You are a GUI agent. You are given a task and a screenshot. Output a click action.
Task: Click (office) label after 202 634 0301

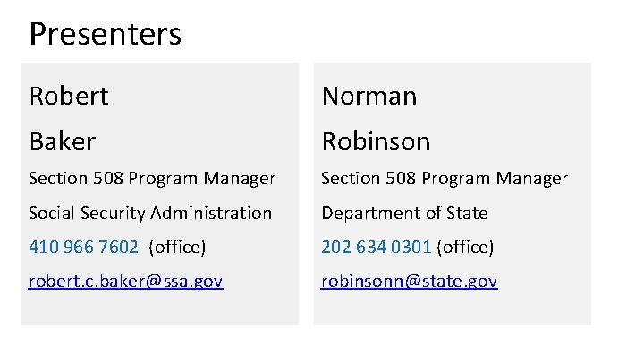[x=465, y=246]
